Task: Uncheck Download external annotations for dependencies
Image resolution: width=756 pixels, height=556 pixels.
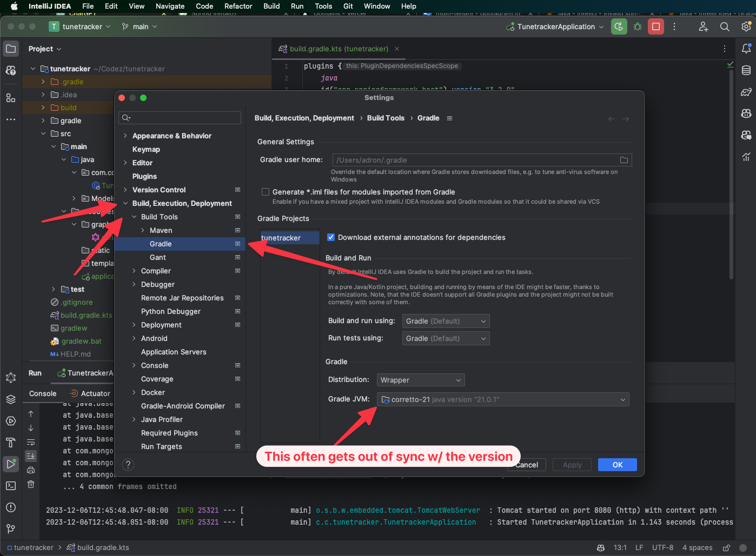Action: [x=331, y=237]
